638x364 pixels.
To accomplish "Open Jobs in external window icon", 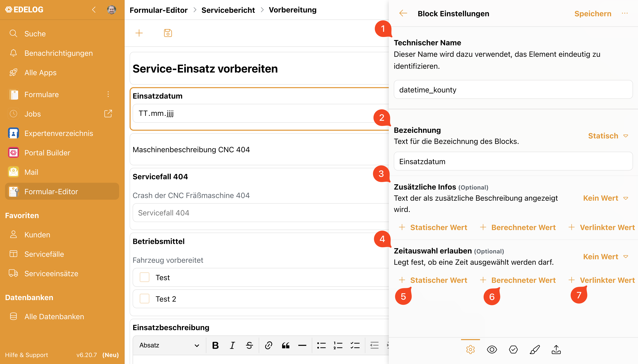I will tap(108, 114).
